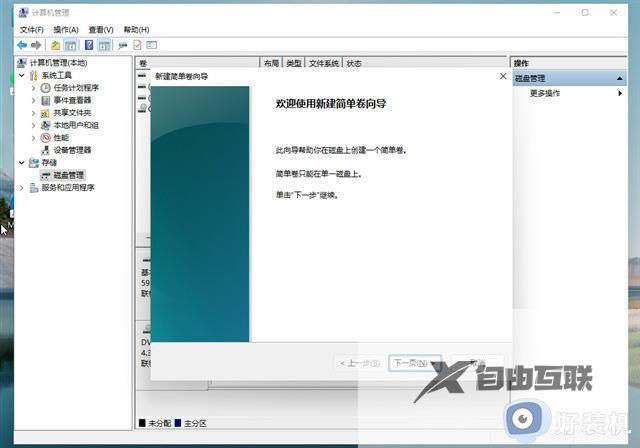Click the black 未分配 legend swatch
640x448 pixels.
(142, 423)
